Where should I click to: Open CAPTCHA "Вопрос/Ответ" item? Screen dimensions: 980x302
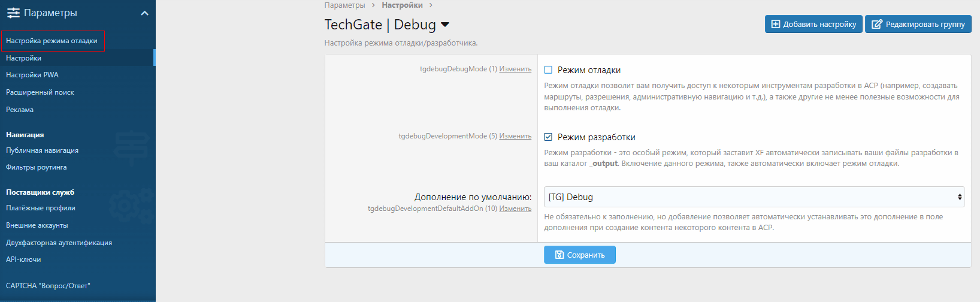48,286
